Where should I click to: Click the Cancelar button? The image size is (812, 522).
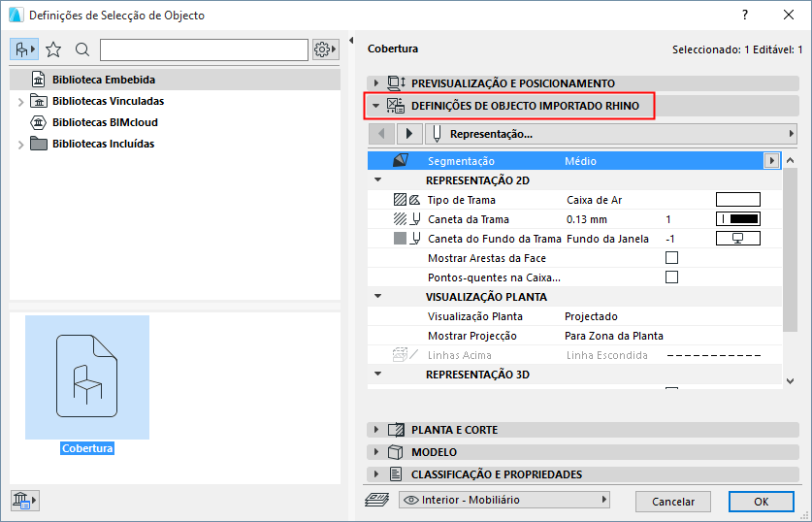click(672, 502)
